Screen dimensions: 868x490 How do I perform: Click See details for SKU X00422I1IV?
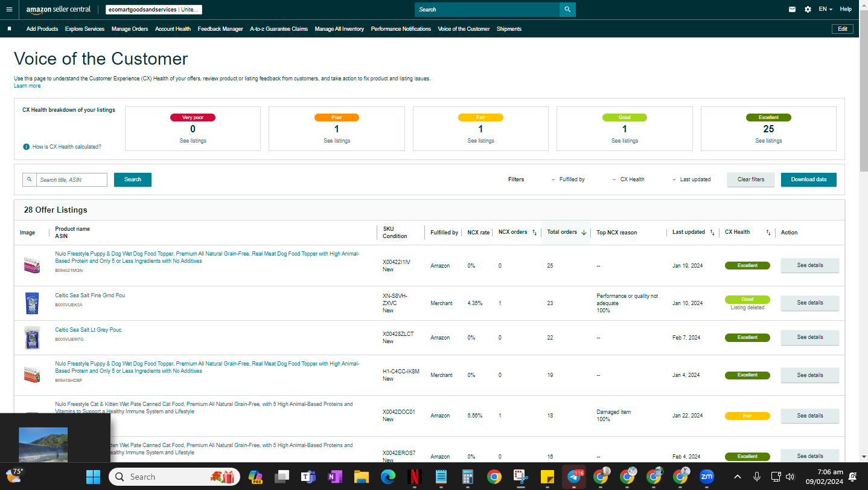(810, 265)
